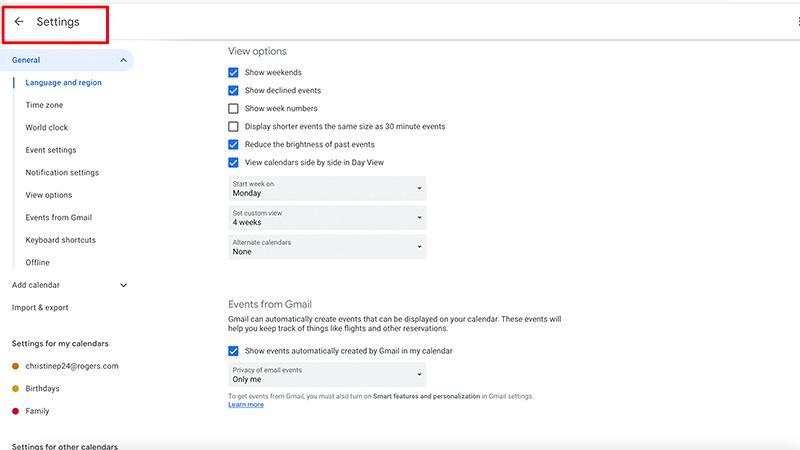Select the Birthdays calendar color dot

(16, 389)
